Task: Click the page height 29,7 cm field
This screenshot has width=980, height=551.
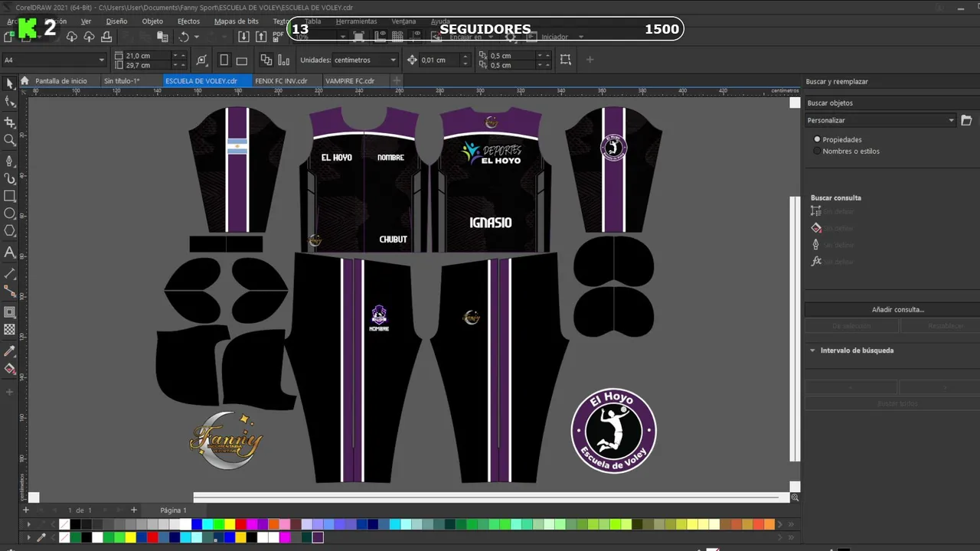Action: pos(147,65)
